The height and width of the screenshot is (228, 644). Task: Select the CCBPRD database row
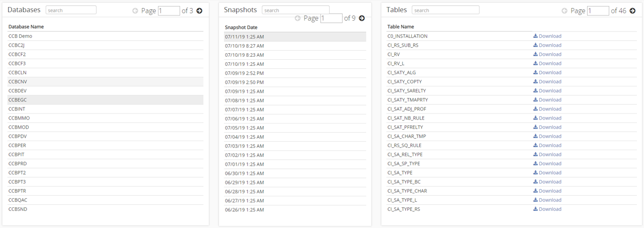click(x=106, y=164)
